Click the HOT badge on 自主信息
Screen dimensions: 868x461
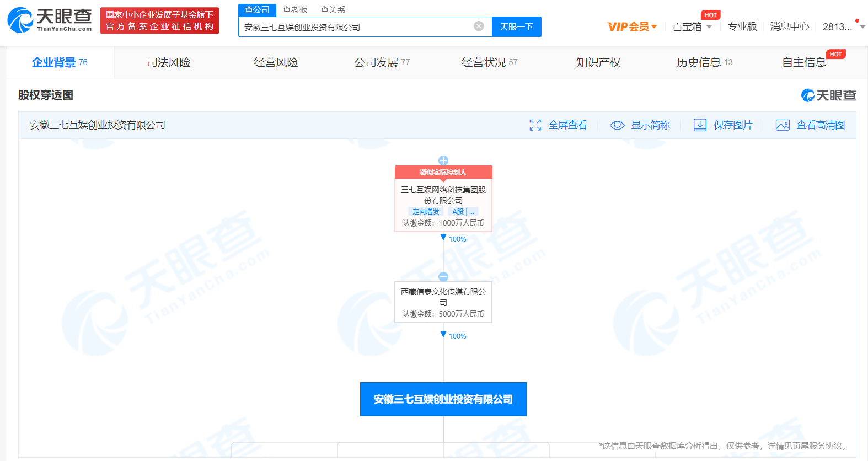(836, 54)
